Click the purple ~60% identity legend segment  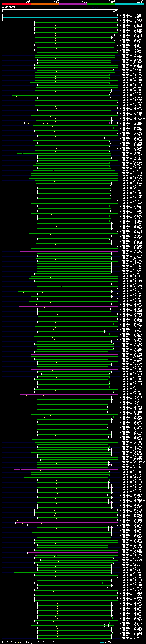(73, 4)
